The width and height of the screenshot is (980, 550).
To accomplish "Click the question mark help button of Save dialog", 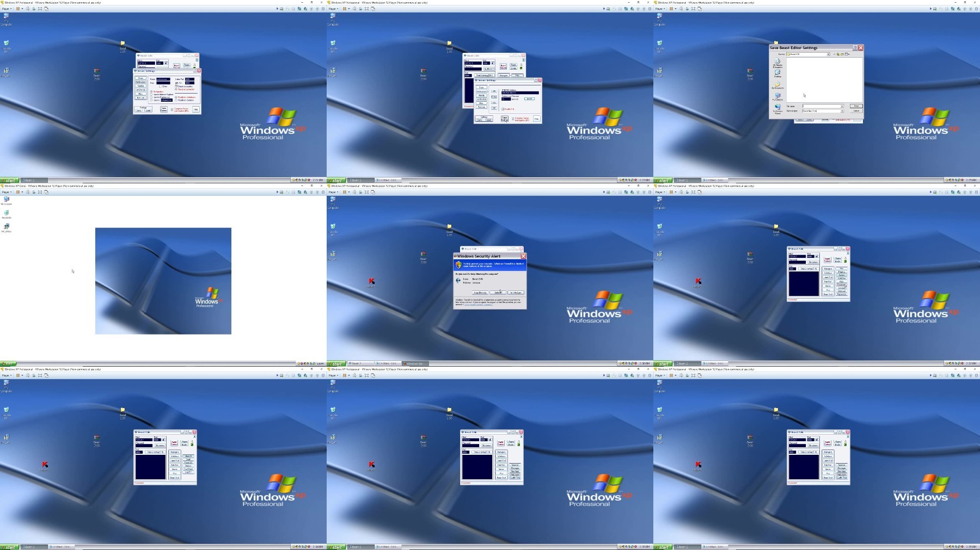I will pos(855,48).
